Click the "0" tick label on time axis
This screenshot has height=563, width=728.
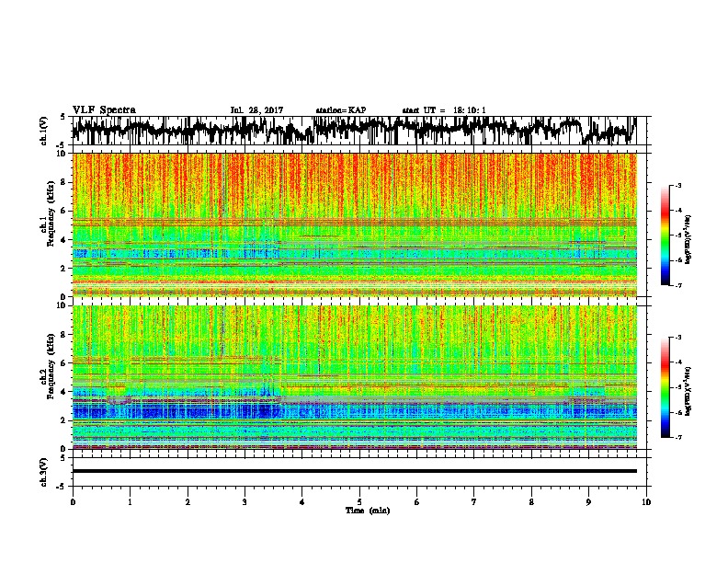click(73, 501)
